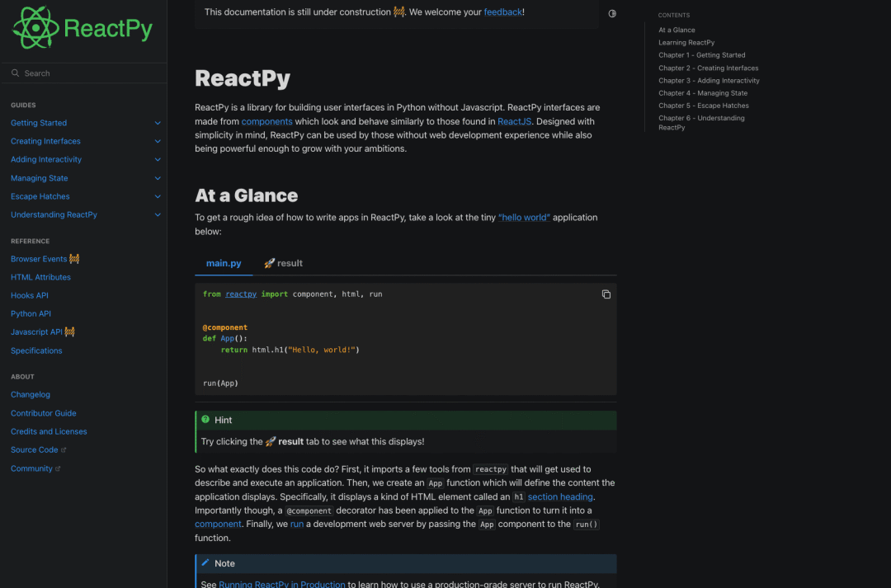Viewport: 891px width, 588px height.
Task: Open the feedback link
Action: coord(502,12)
